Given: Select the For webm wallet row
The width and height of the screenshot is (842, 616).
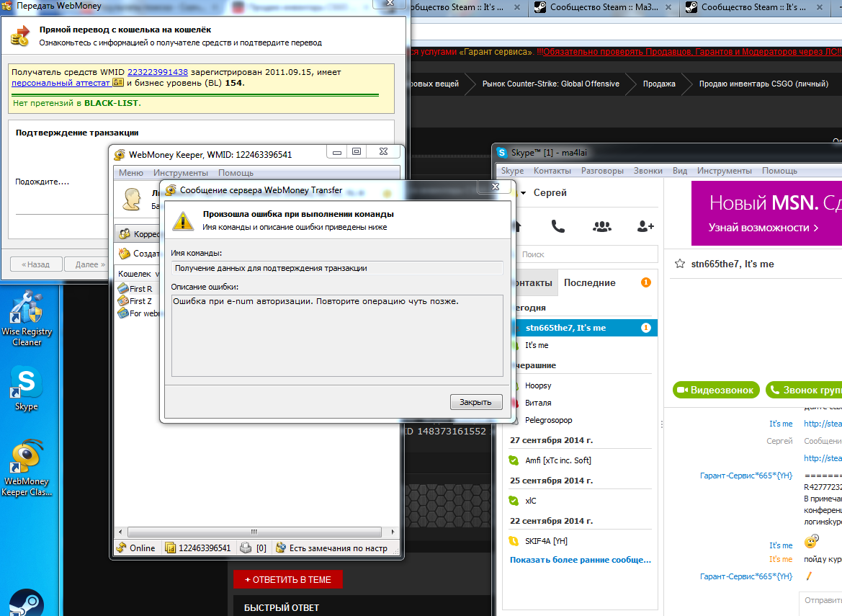Looking at the screenshot, I should pyautogui.click(x=138, y=313).
